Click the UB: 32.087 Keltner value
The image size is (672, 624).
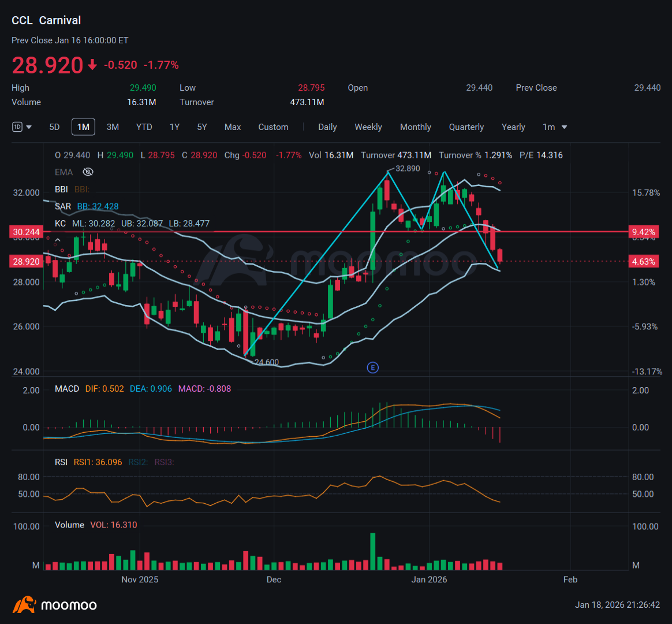pos(142,224)
